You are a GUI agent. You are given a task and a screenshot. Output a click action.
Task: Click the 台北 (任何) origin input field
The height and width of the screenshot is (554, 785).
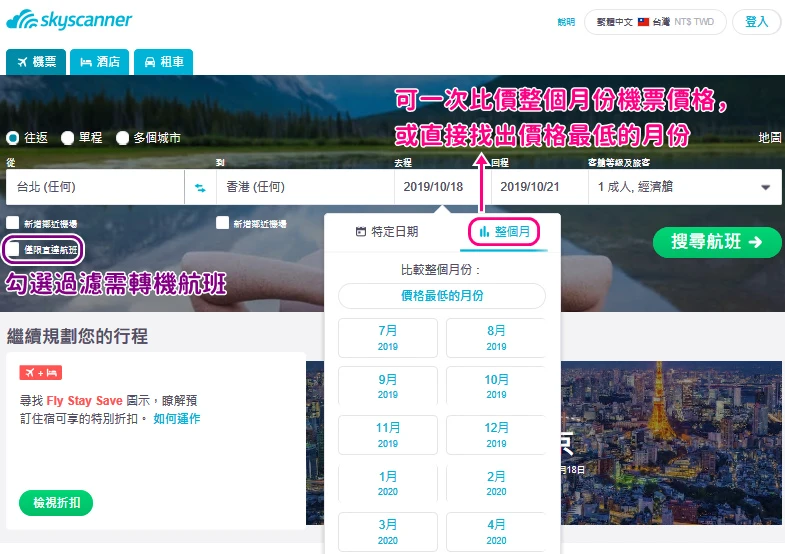point(95,187)
